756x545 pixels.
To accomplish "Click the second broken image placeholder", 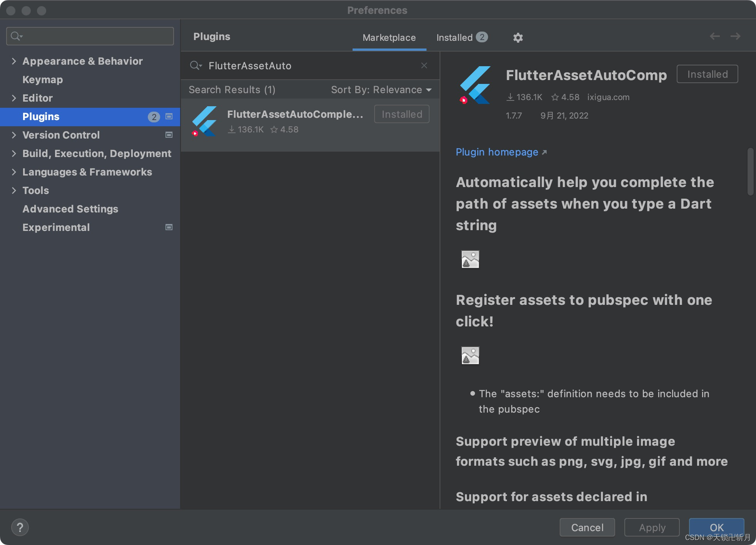I will [470, 355].
